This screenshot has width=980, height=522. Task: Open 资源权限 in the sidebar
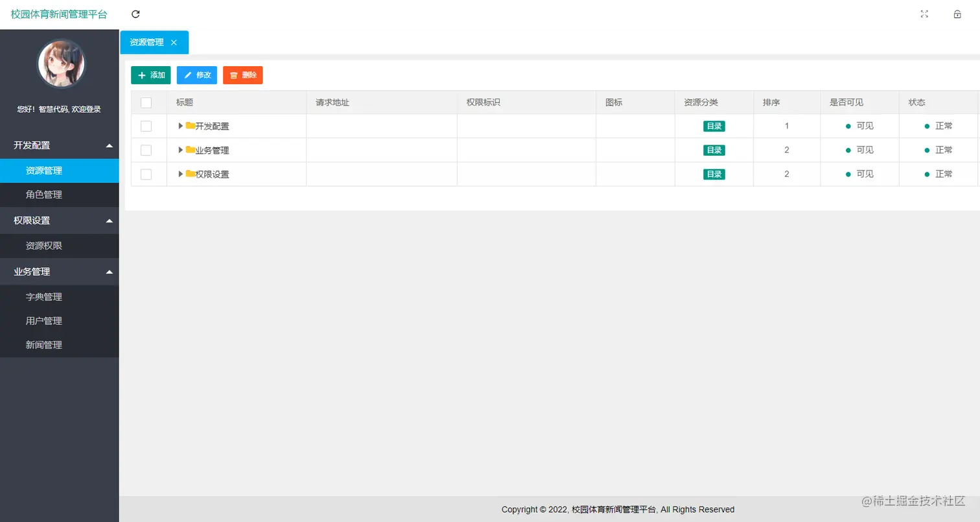[x=59, y=246]
